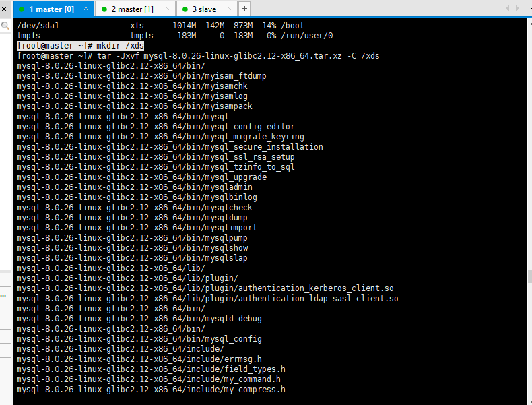The image size is (532, 405).
Task: Click the 'bin/myisamchk' output line
Action: (x=132, y=86)
